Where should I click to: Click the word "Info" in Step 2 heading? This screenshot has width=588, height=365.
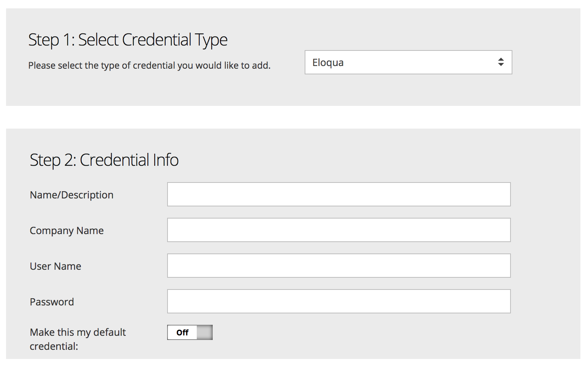pos(166,160)
